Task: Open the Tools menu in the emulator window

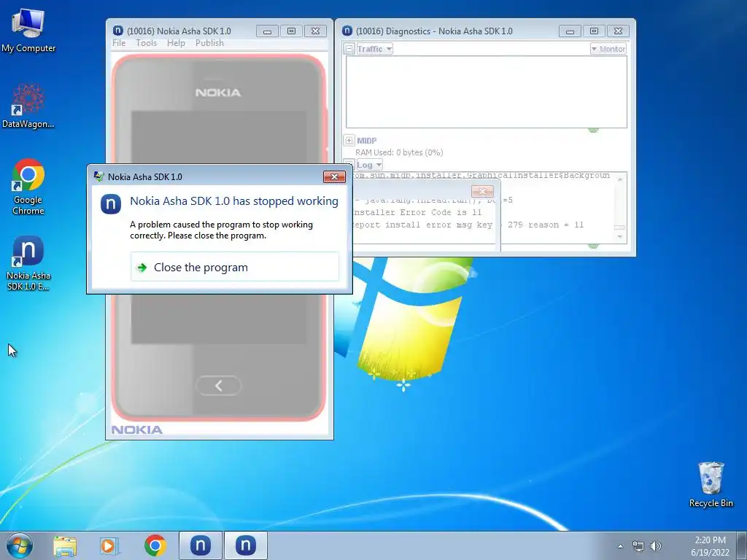Action: 146,43
